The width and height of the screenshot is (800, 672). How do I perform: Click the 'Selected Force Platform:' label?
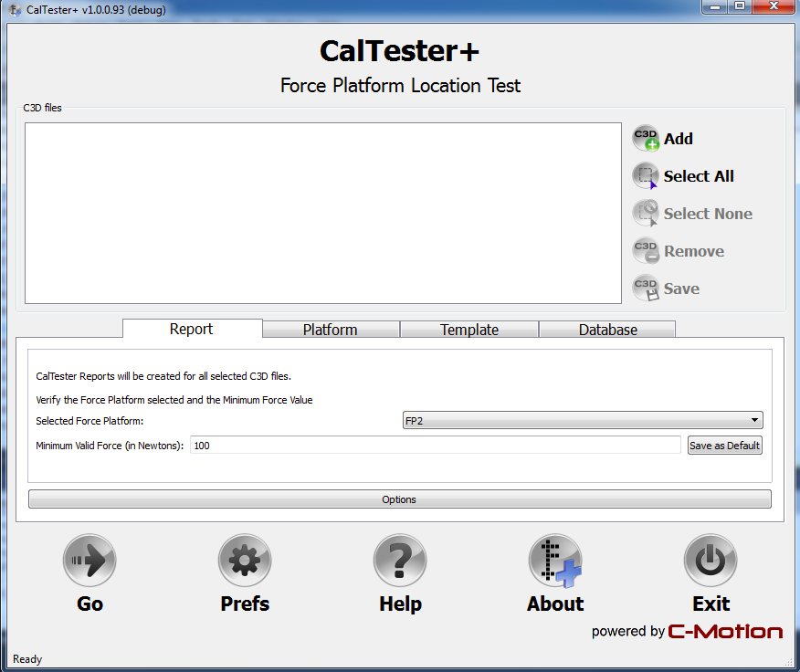pos(89,421)
